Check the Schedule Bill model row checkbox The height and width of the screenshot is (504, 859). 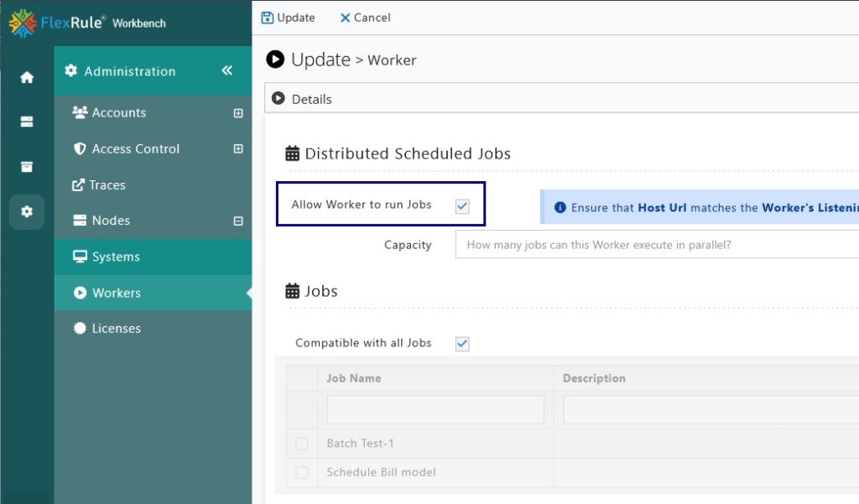[x=302, y=472]
